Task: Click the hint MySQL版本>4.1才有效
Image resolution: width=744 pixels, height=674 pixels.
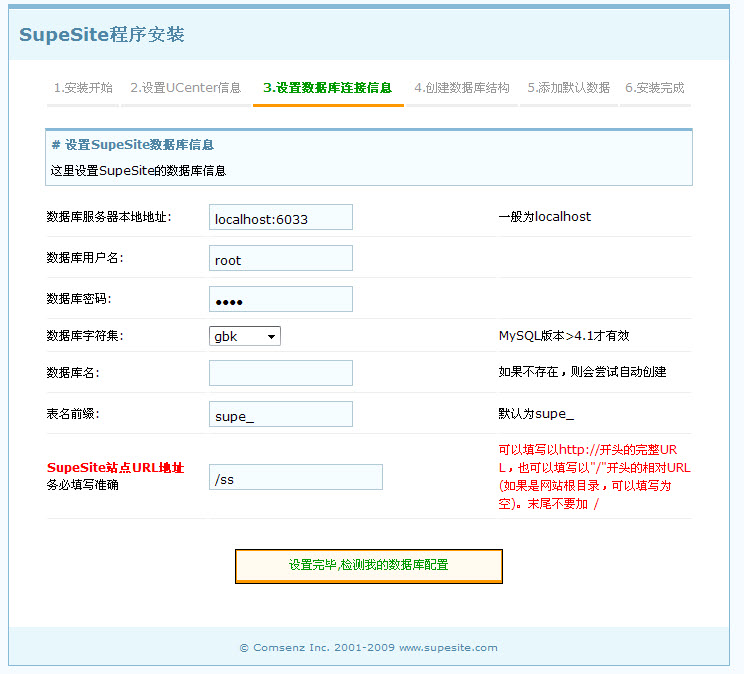Action: tap(564, 336)
